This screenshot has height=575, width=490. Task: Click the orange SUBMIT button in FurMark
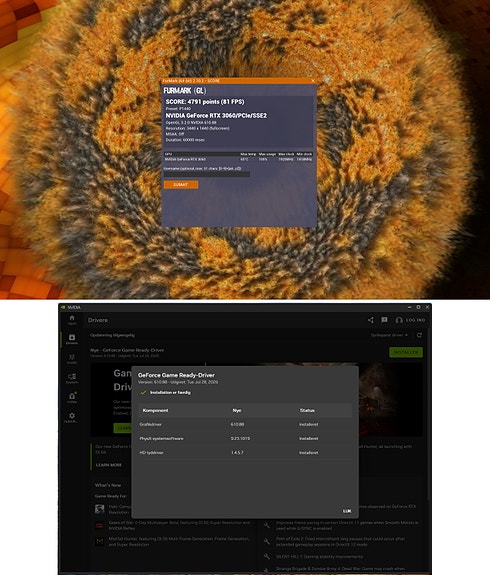click(x=181, y=184)
